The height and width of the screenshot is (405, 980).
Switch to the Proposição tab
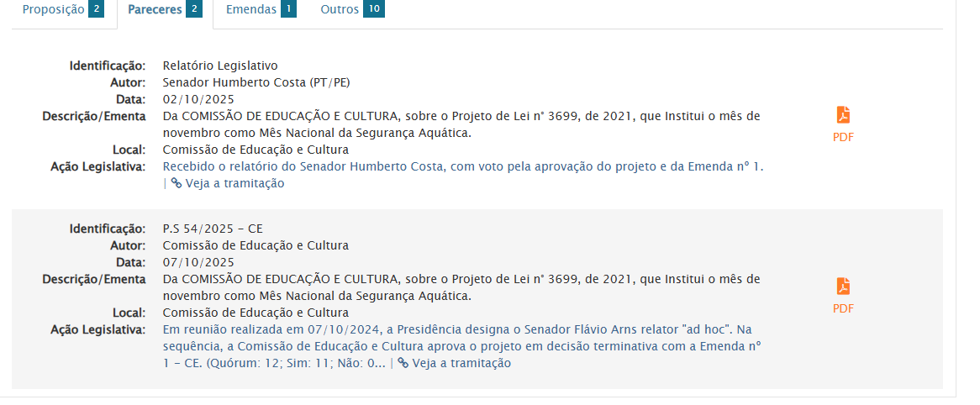click(x=54, y=10)
